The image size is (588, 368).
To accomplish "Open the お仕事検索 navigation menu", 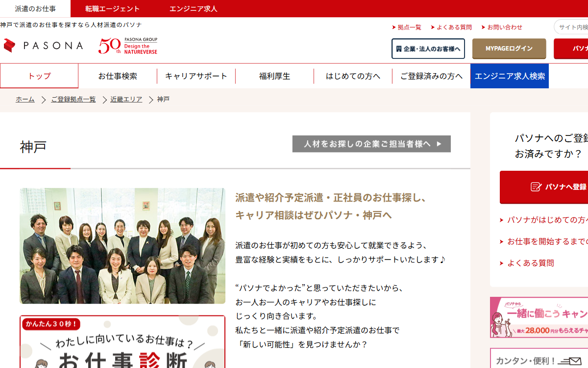I will coord(118,76).
